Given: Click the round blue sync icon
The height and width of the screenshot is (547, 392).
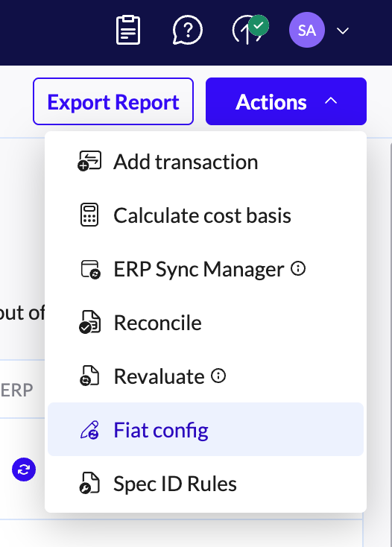Looking at the screenshot, I should pyautogui.click(x=24, y=469).
